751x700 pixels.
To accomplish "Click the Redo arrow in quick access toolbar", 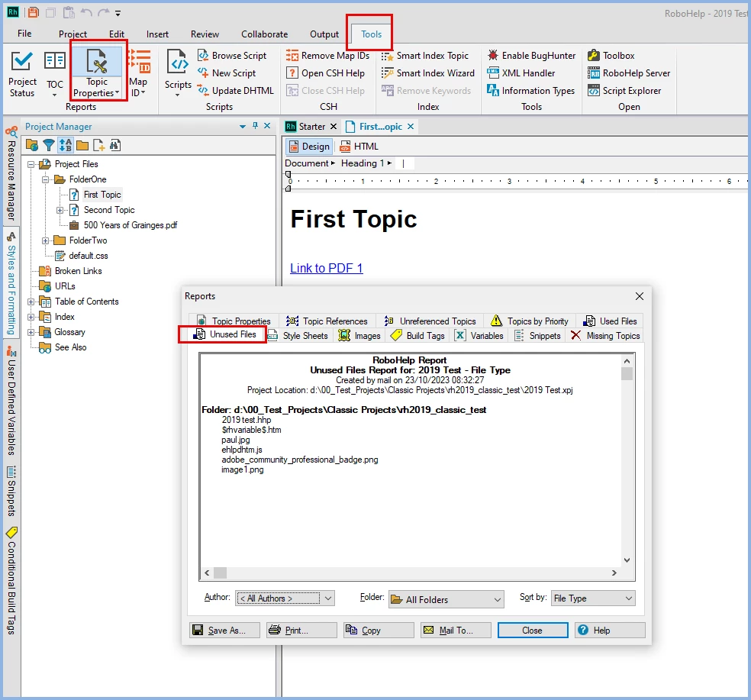I will (x=104, y=12).
